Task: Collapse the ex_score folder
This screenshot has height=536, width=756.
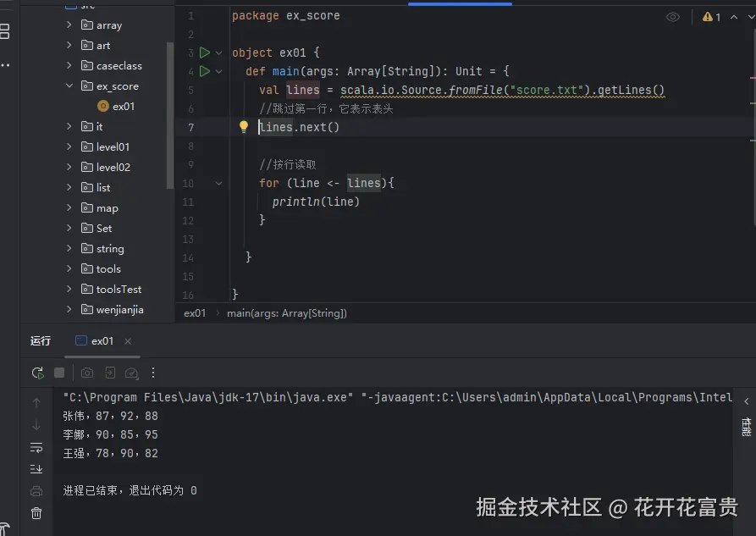Action: [69, 86]
